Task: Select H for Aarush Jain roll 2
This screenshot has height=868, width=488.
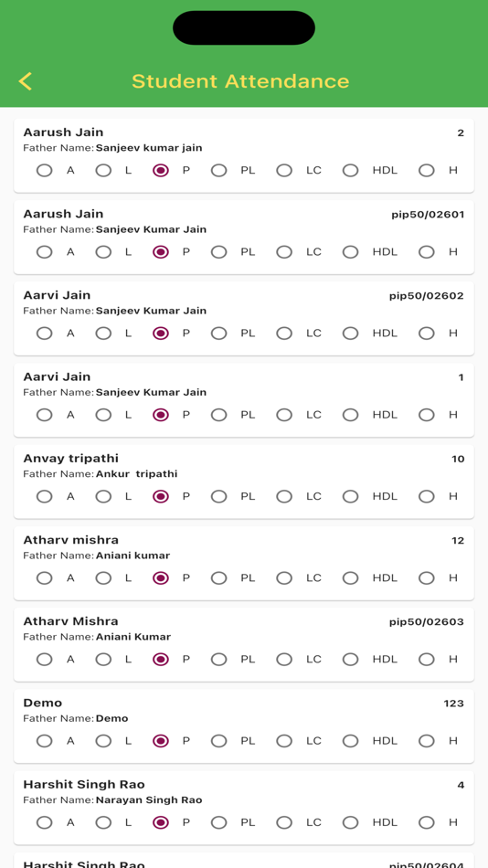Action: pos(427,171)
